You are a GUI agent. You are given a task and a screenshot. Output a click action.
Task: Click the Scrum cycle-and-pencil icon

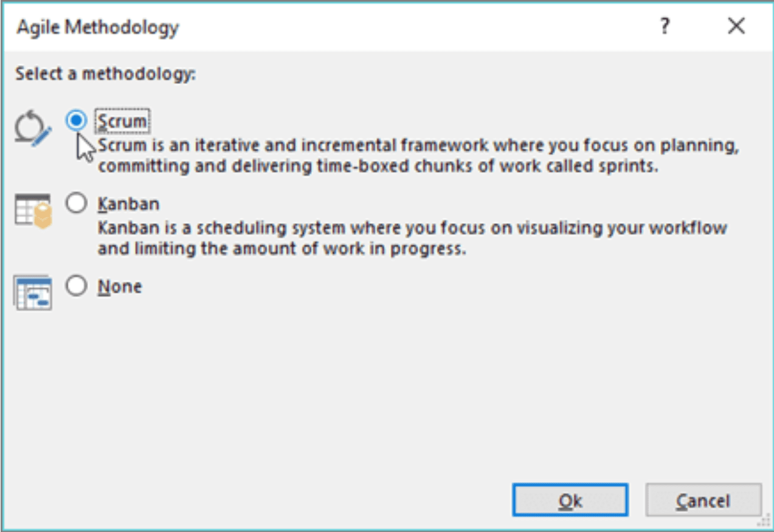pyautogui.click(x=33, y=128)
